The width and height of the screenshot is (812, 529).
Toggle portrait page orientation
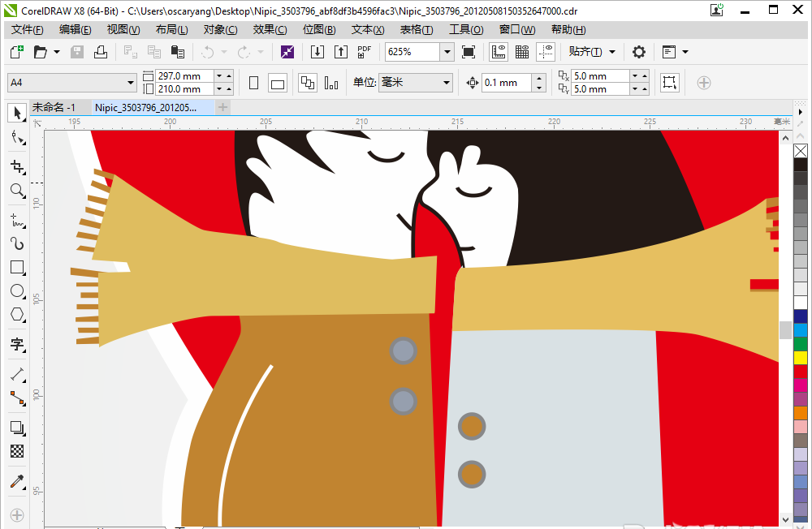tap(253, 83)
